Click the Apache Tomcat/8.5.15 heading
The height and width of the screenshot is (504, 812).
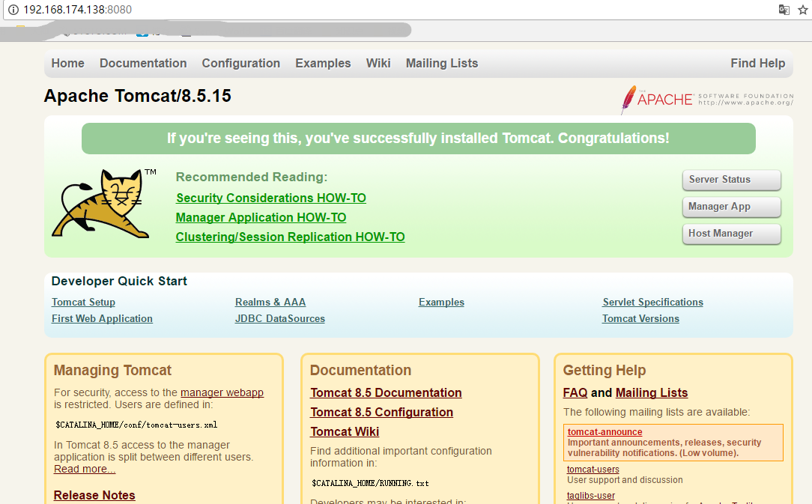coord(137,96)
